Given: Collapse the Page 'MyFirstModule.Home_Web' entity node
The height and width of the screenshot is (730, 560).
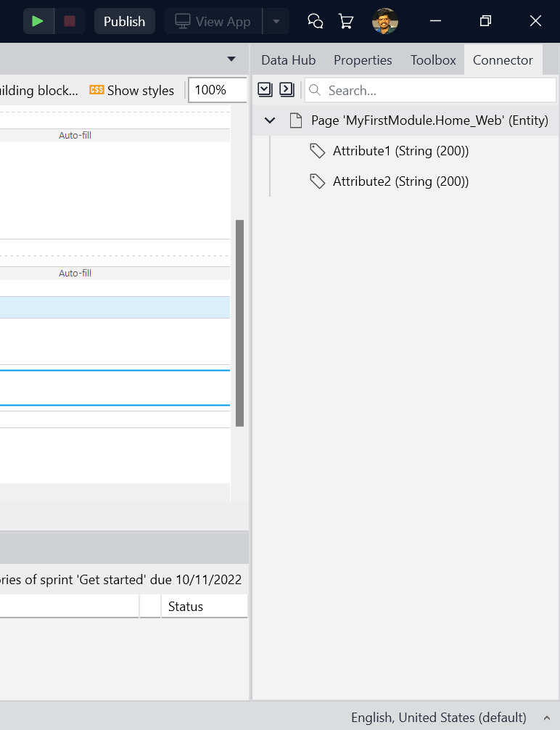Looking at the screenshot, I should tap(270, 120).
